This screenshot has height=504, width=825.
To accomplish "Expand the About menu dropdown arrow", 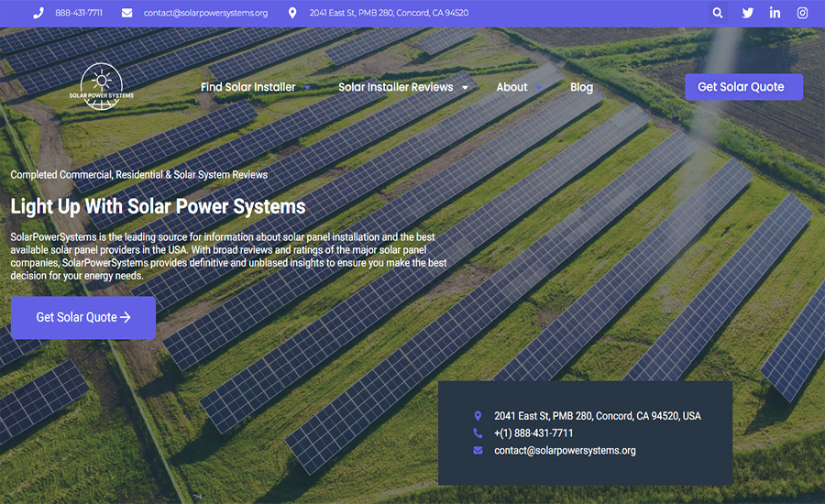I will 540,88.
